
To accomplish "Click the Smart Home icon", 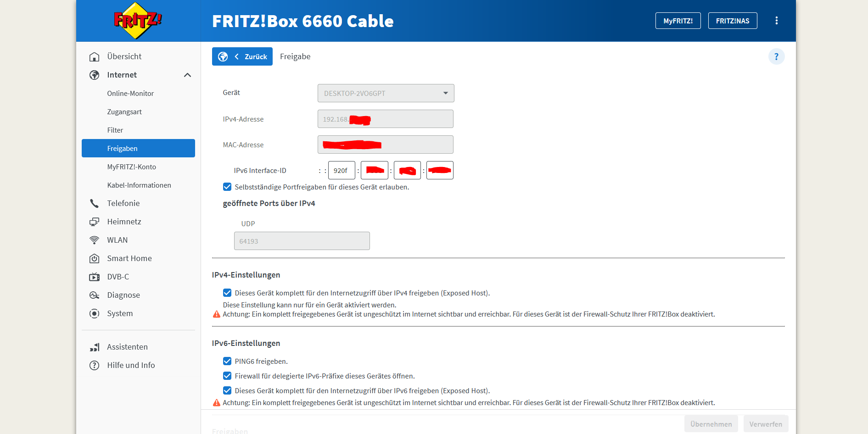I will coord(95,258).
